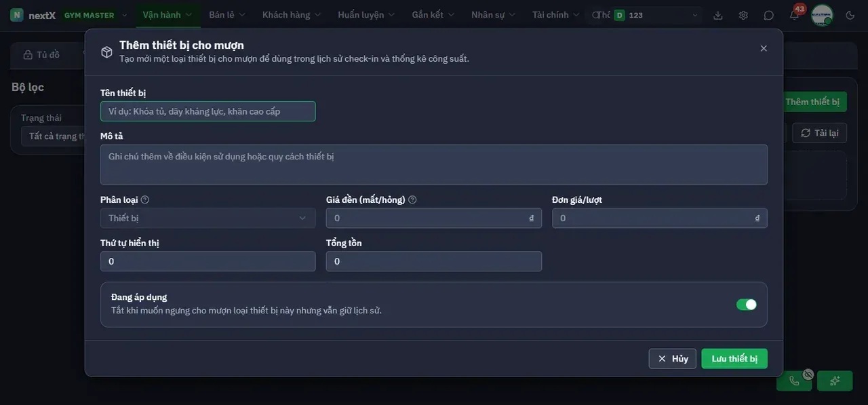Image resolution: width=868 pixels, height=405 pixels.
Task: Open the Tài chính menu
Action: click(556, 15)
